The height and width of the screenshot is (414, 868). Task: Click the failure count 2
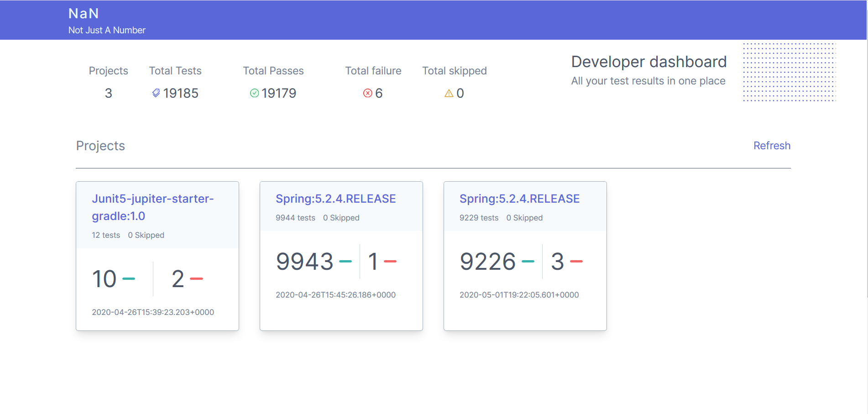(178, 279)
